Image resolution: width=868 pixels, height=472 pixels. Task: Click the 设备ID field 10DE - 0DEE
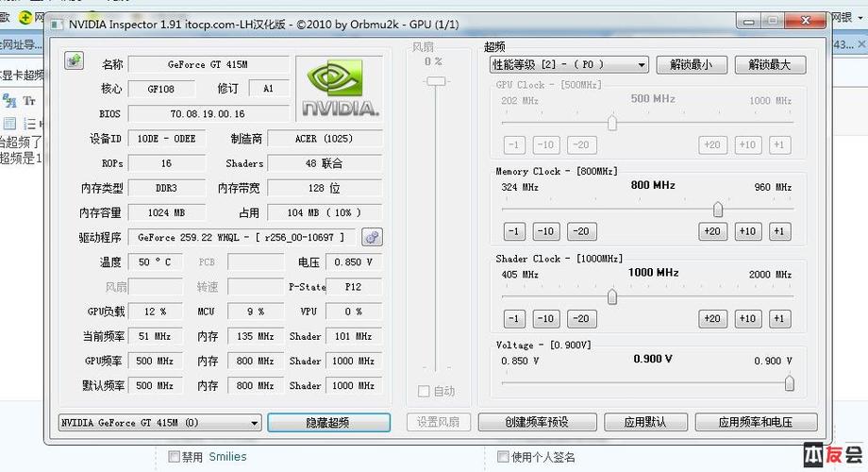tap(167, 139)
